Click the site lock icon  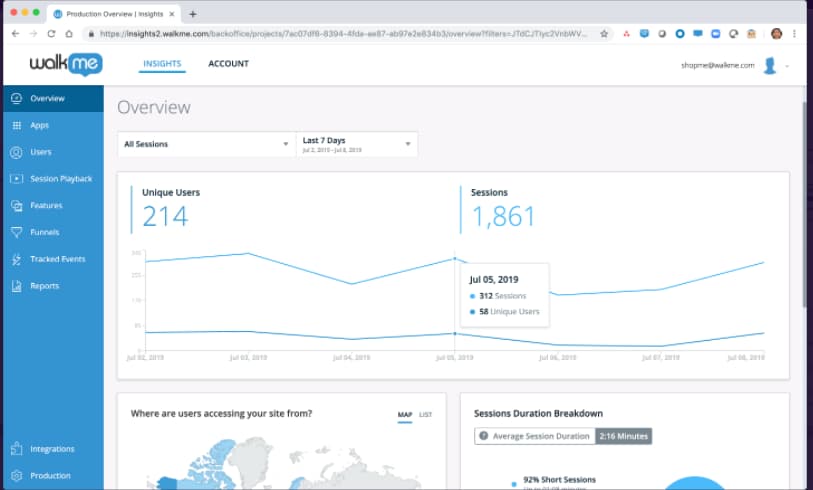(91, 34)
